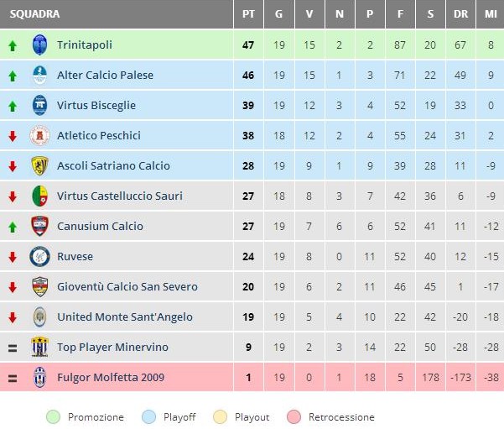Click the Atletico Peschici round badge
This screenshot has height=429, width=504.
tap(39, 135)
